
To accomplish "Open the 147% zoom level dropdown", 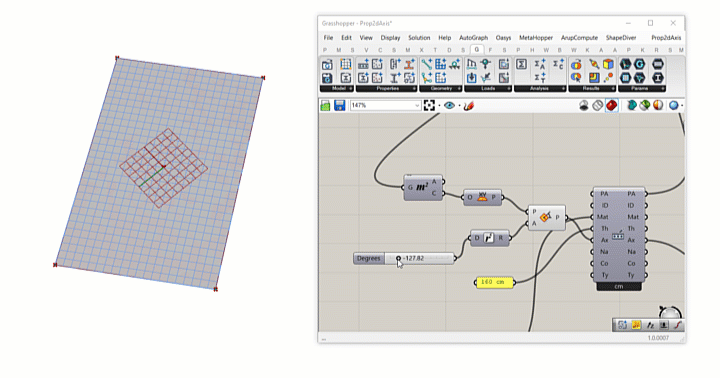I will pyautogui.click(x=416, y=106).
